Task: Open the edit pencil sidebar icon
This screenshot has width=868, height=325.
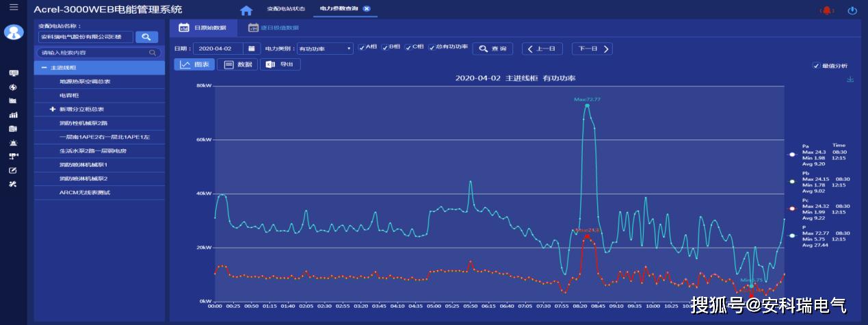Action: pos(13,170)
